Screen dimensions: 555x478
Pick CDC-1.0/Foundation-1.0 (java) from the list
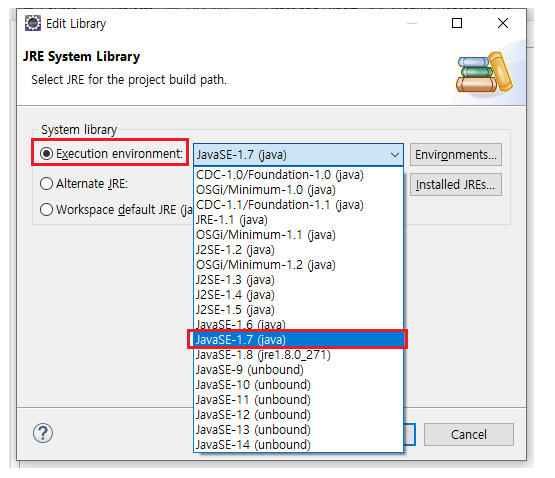click(298, 175)
